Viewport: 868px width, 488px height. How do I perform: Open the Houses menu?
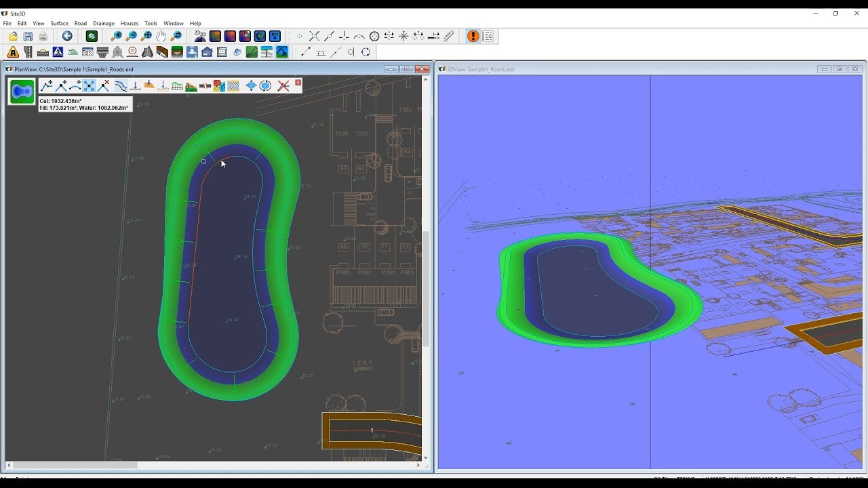(130, 23)
